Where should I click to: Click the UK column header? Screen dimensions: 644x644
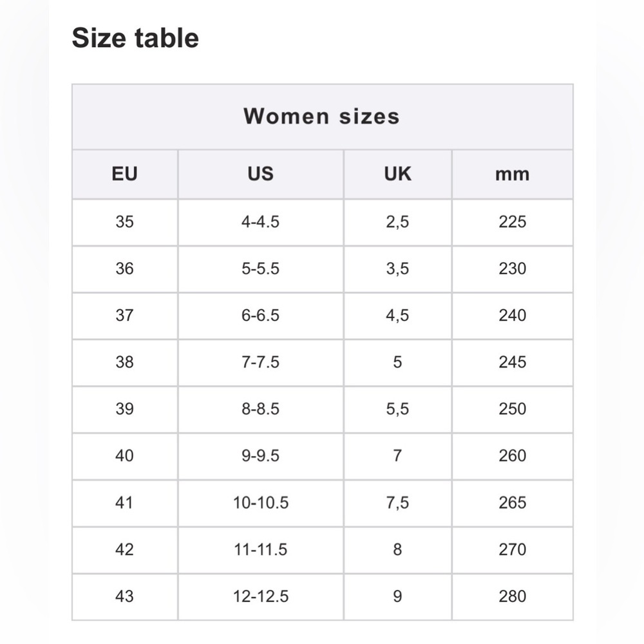tap(397, 174)
